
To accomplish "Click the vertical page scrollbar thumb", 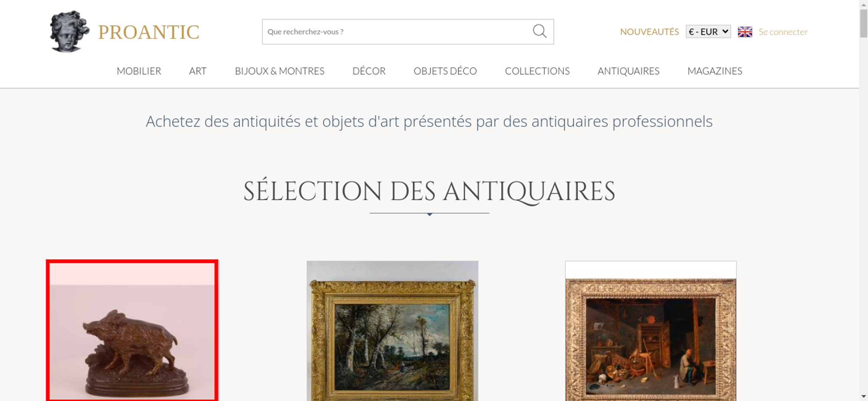I will 864,23.
